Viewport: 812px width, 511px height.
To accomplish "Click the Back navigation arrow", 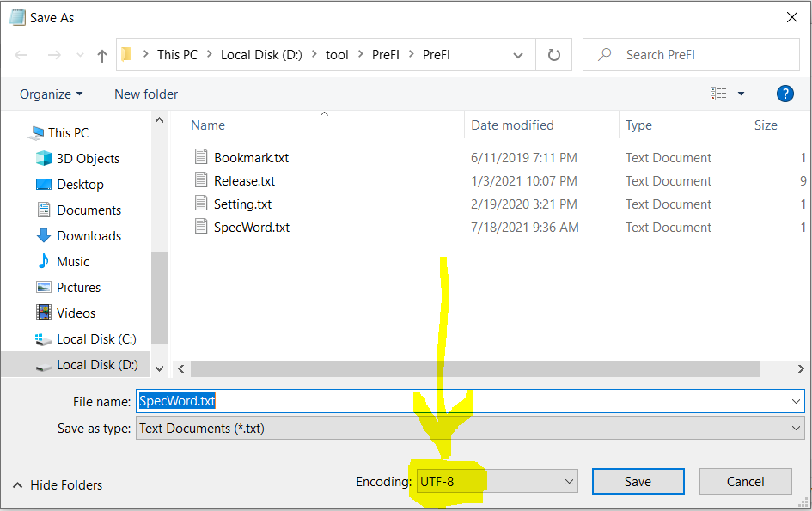I will click(21, 55).
